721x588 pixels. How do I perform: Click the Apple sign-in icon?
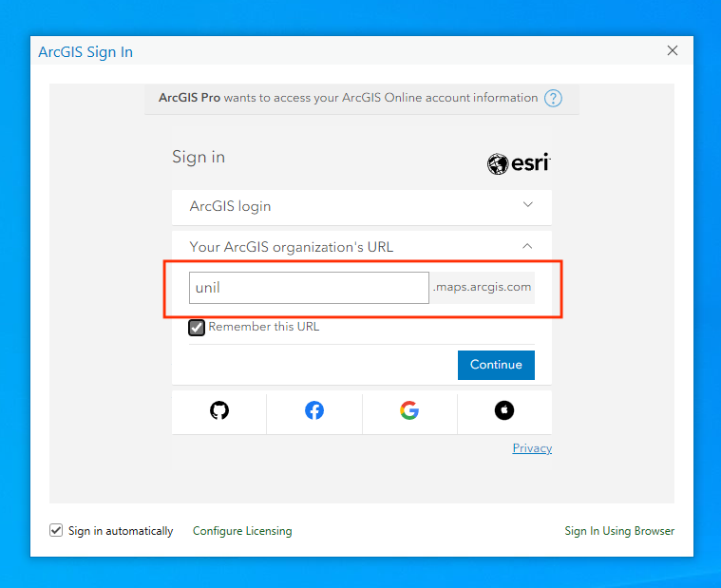coord(504,410)
